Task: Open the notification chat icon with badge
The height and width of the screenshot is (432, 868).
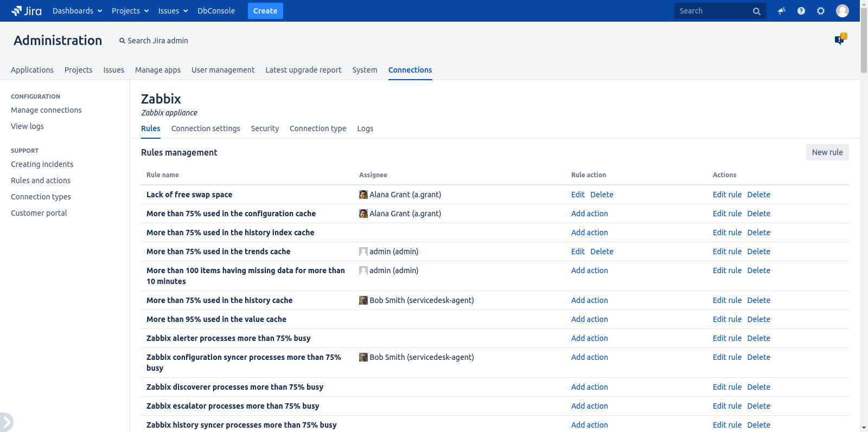Action: pos(840,39)
